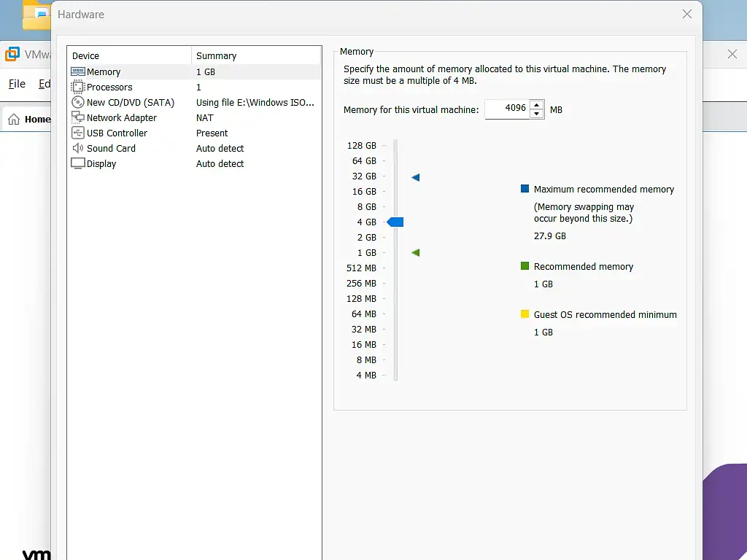Image resolution: width=747 pixels, height=560 pixels.
Task: Increase memory using the up spinner arrow
Action: (x=536, y=105)
